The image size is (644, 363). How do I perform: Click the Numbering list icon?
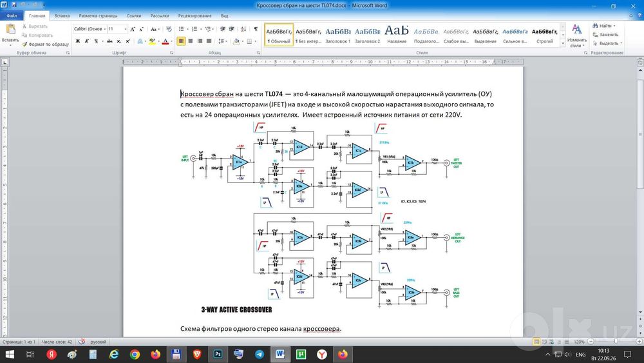194,29
